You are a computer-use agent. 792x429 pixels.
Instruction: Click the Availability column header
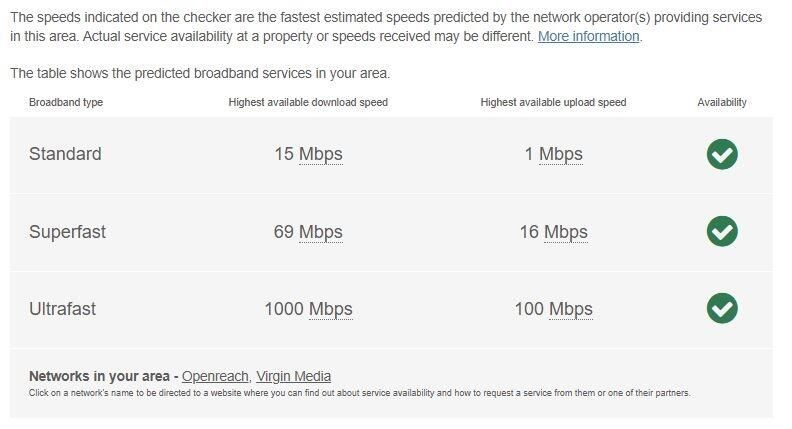pyautogui.click(x=722, y=102)
